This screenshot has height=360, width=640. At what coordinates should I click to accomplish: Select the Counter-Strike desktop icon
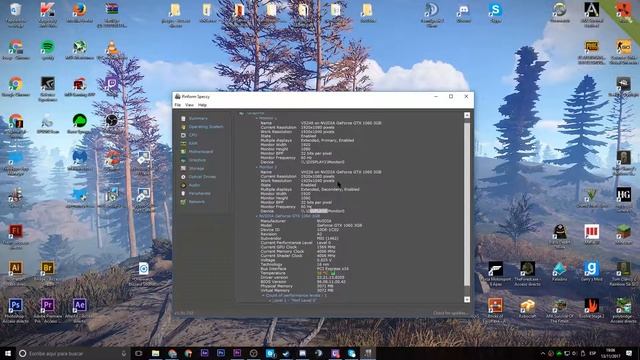click(x=624, y=52)
